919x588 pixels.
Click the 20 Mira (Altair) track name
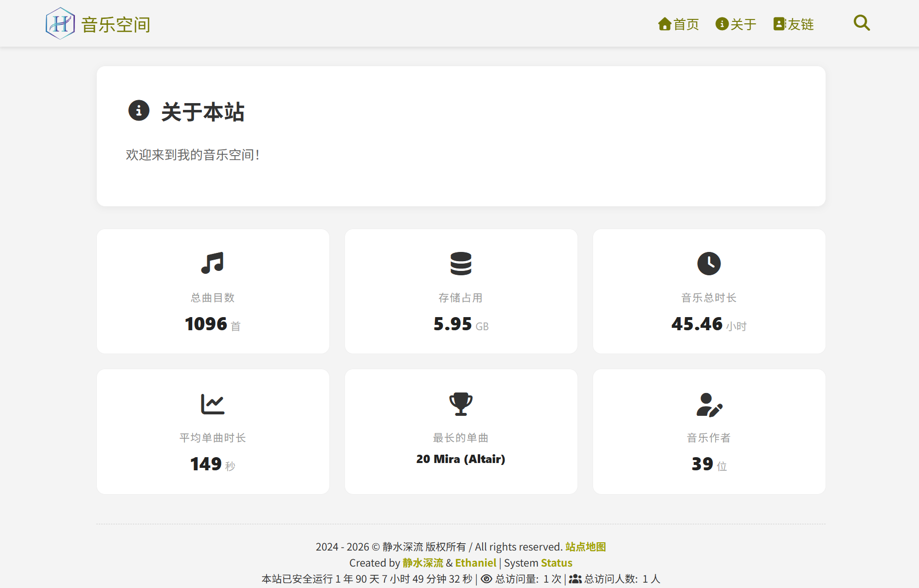(x=461, y=459)
